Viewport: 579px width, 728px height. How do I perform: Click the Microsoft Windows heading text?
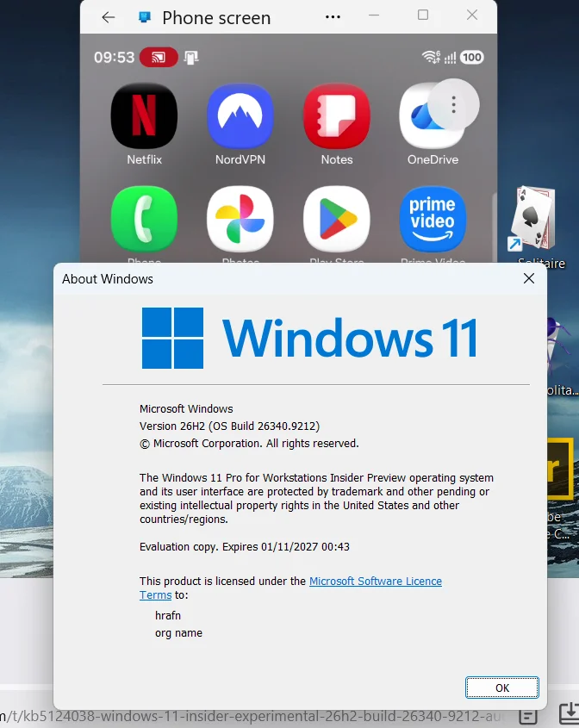(186, 409)
